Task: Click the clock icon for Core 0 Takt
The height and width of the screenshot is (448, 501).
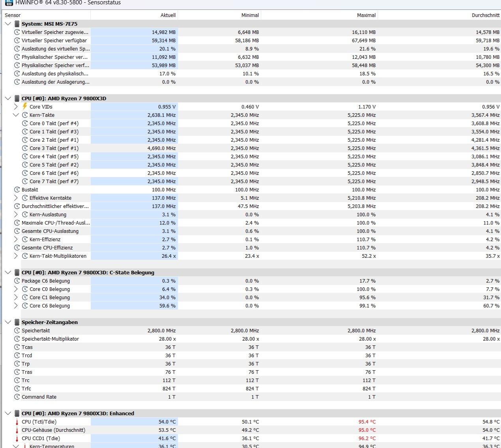Action: [x=25, y=123]
